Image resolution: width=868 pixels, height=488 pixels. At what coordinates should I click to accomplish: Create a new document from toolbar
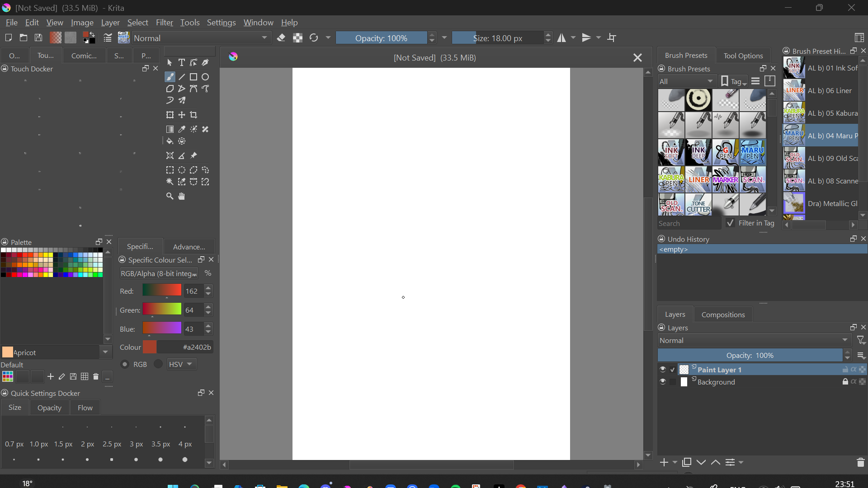tap(8, 38)
